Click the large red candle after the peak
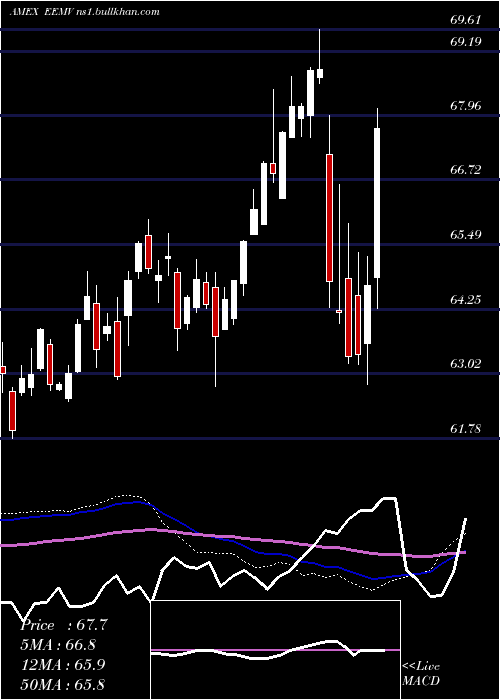The height and width of the screenshot is (700, 500). pyautogui.click(x=329, y=218)
